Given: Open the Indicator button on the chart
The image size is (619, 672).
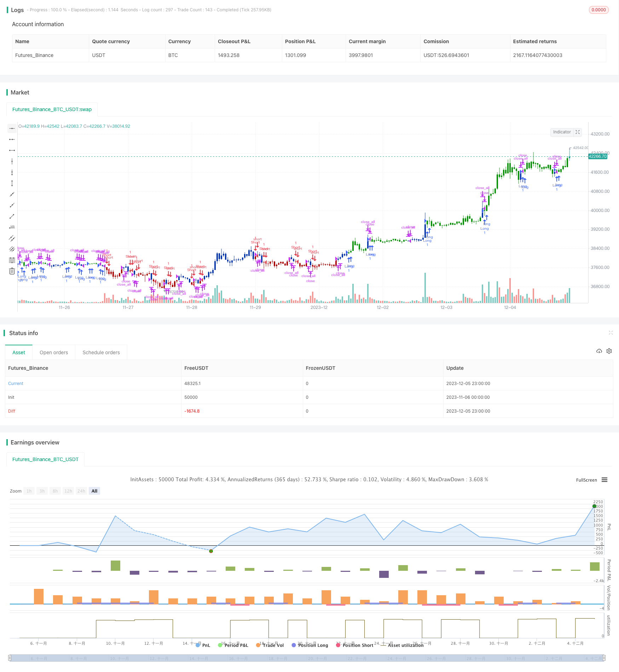Looking at the screenshot, I should (562, 132).
